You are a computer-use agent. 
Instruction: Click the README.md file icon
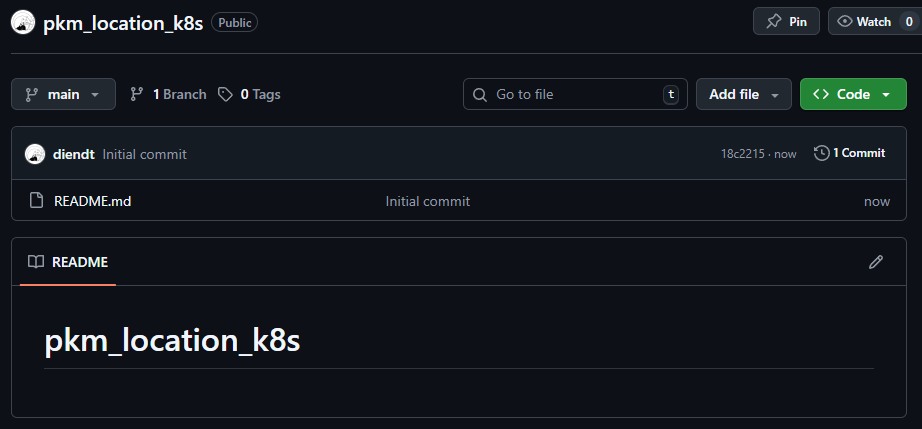(36, 201)
